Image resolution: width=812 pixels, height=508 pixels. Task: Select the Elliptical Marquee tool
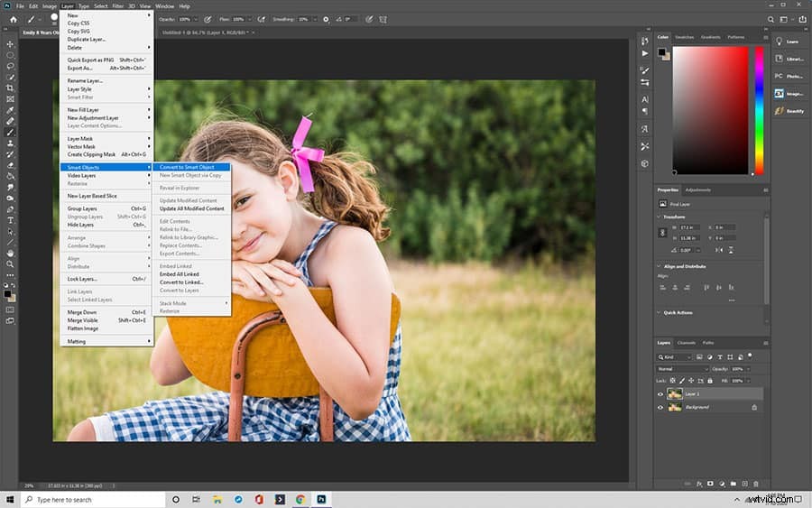10,55
